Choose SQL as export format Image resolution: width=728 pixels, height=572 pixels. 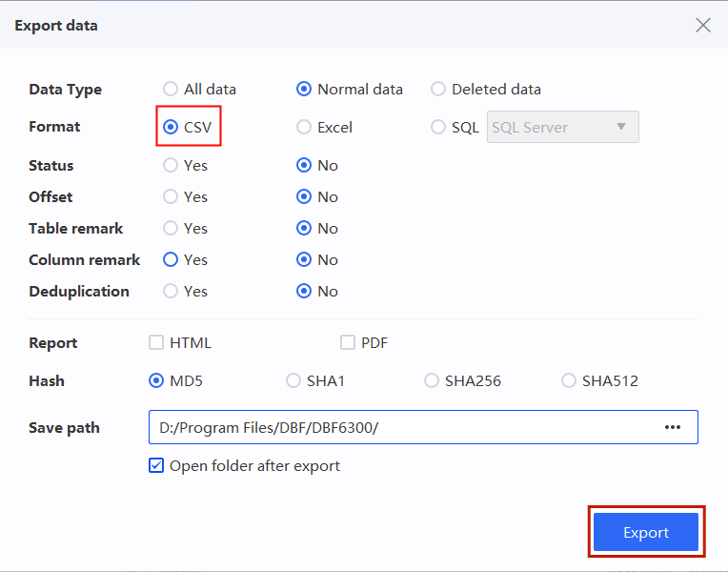[438, 127]
